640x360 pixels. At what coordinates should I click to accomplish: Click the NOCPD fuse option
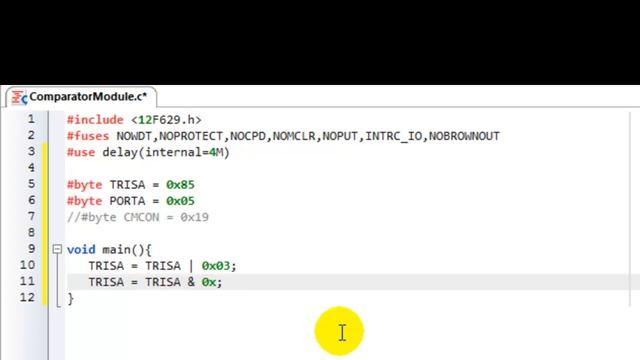pos(248,136)
